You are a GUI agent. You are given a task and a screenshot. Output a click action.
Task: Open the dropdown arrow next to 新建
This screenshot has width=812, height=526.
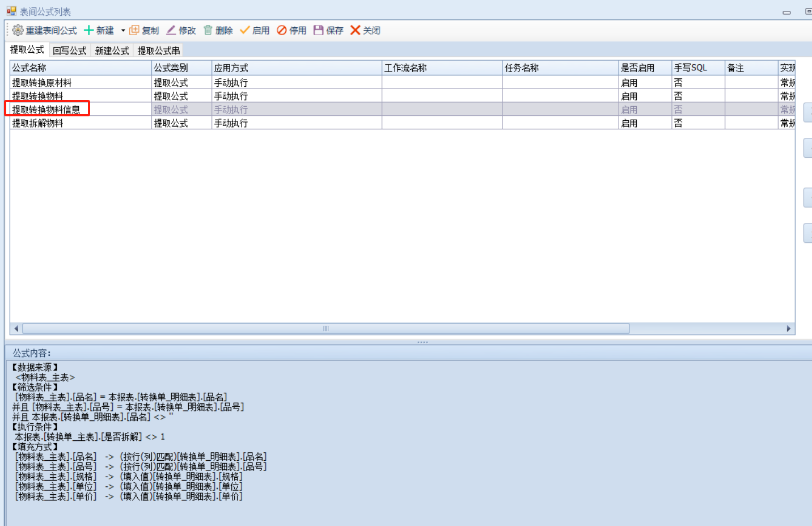[x=123, y=31]
